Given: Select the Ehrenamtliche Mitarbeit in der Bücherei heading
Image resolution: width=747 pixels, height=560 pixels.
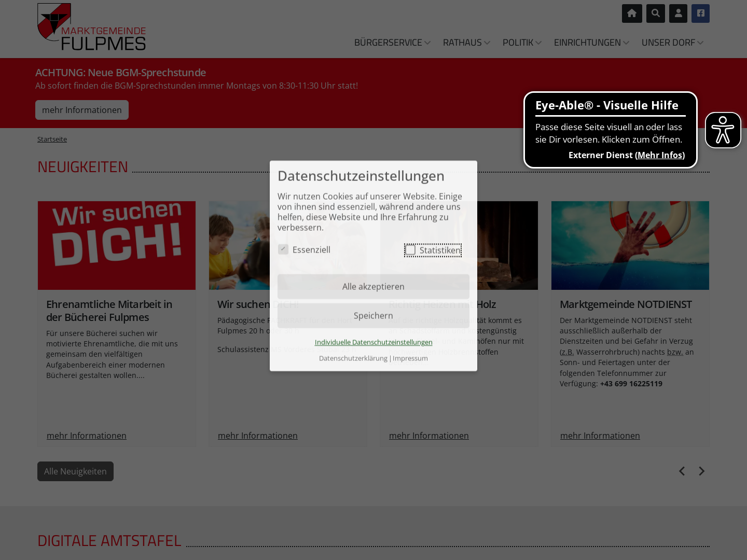Looking at the screenshot, I should click(x=109, y=311).
